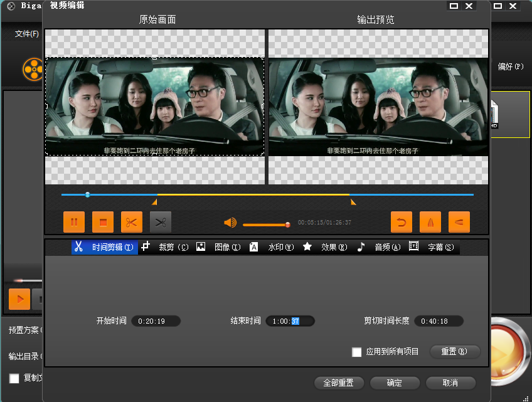Click the undo rotate arrow button
532x402 pixels.
pyautogui.click(x=402, y=222)
